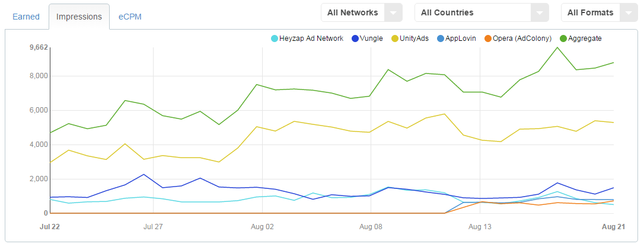Switch to the Earned tab
The image size is (644, 244).
[26, 17]
